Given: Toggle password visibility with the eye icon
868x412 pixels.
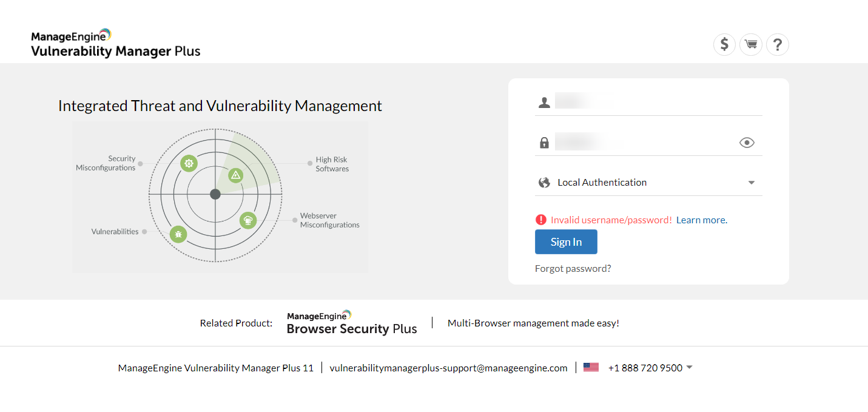Looking at the screenshot, I should pyautogui.click(x=747, y=143).
